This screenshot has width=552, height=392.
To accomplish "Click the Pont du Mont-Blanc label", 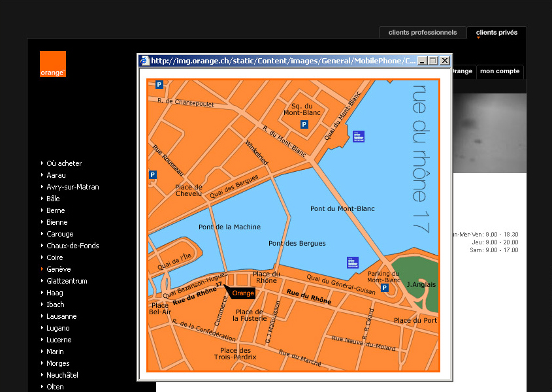I will (342, 209).
